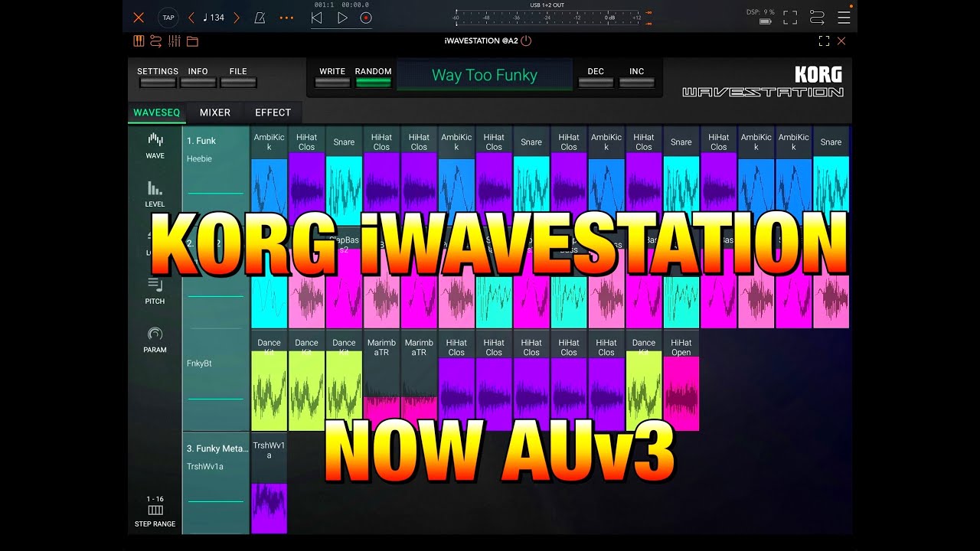Select the WAVE view icon
Viewport: 980px width, 551px height.
tap(155, 145)
